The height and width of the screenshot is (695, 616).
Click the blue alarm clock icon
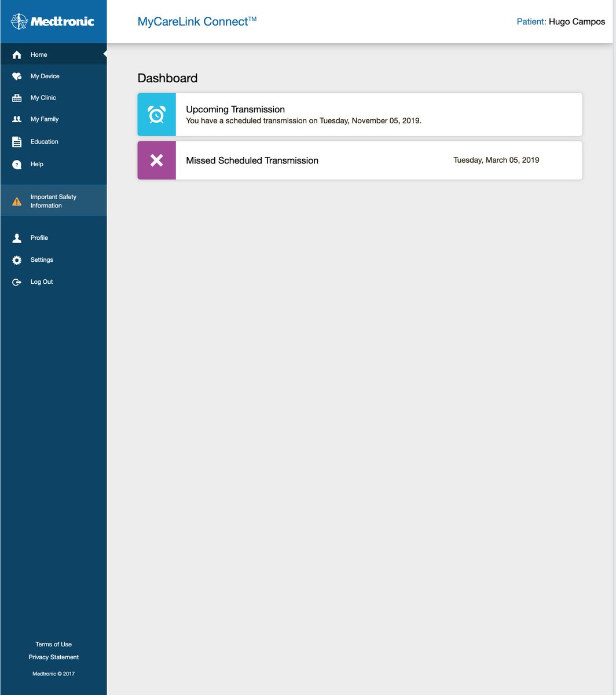(156, 115)
